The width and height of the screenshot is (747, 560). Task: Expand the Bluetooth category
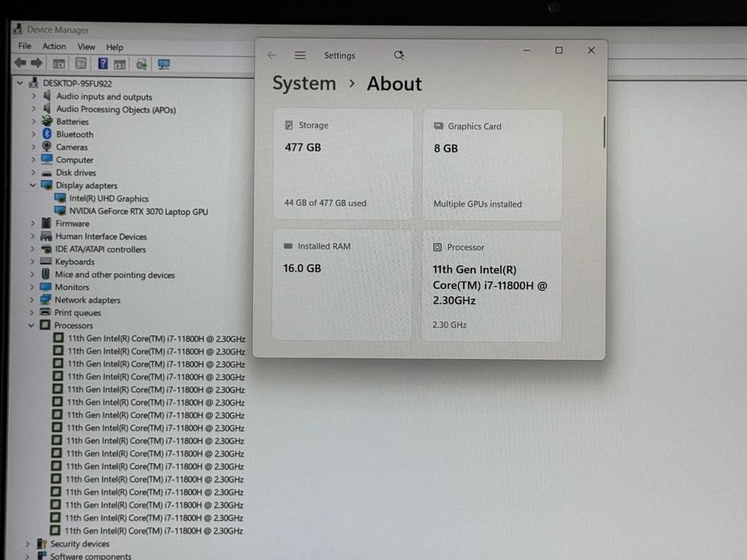(x=34, y=134)
